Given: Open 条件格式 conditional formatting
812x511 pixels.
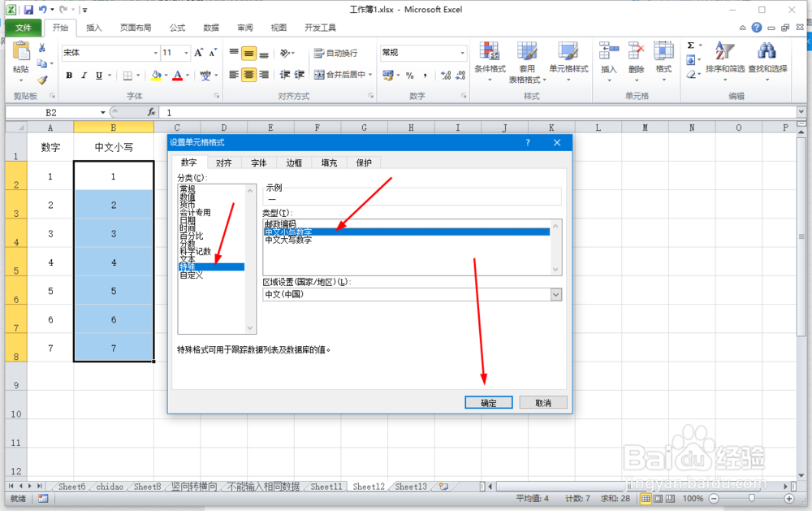Looking at the screenshot, I should click(490, 61).
